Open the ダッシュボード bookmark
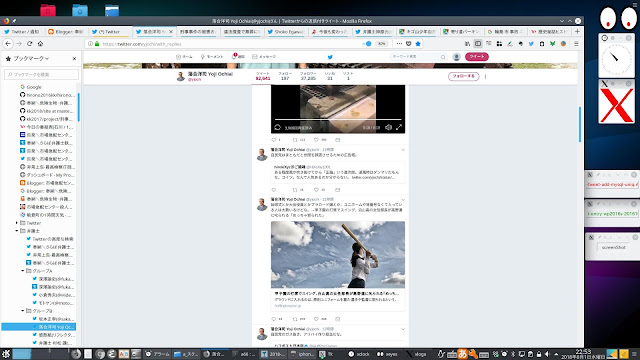Screen dimensions: 640x360 (46, 175)
